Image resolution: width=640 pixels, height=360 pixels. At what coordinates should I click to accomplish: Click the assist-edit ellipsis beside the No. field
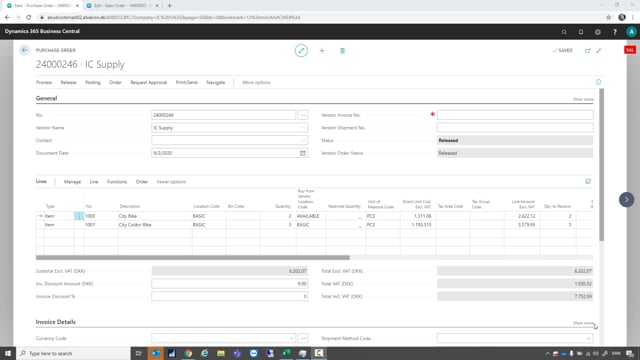coord(302,115)
